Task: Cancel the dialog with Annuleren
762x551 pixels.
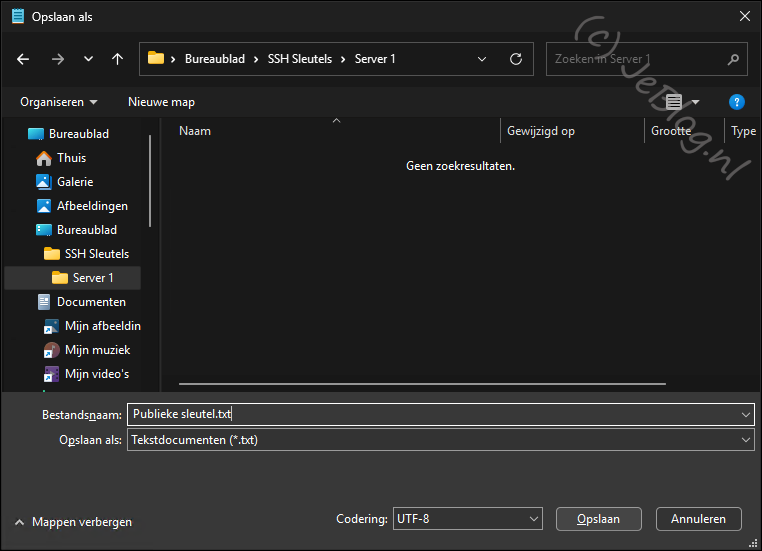Action: (x=698, y=519)
